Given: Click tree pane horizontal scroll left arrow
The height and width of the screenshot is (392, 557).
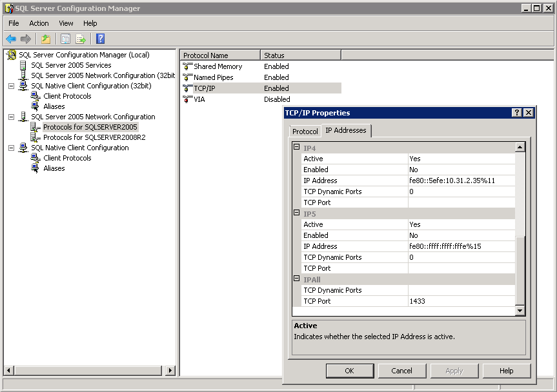Looking at the screenshot, I should 9,370.
